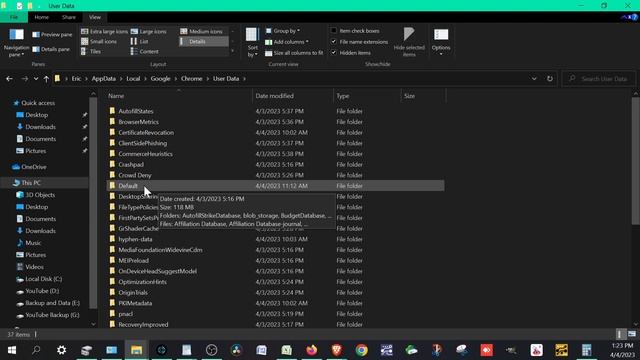Viewport: 640px width, 360px height.
Task: Toggle the Details pane
Action: click(51, 49)
